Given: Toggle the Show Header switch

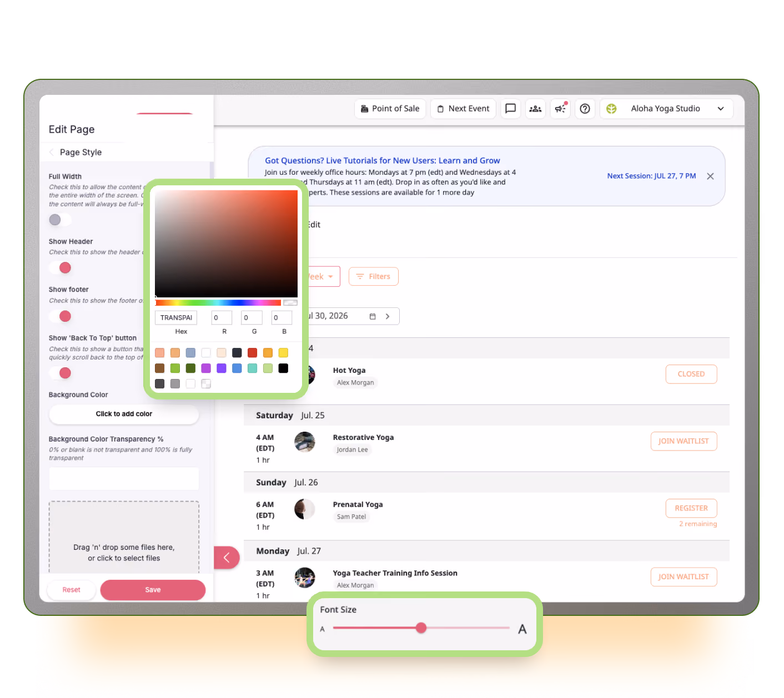Looking at the screenshot, I should (x=60, y=268).
